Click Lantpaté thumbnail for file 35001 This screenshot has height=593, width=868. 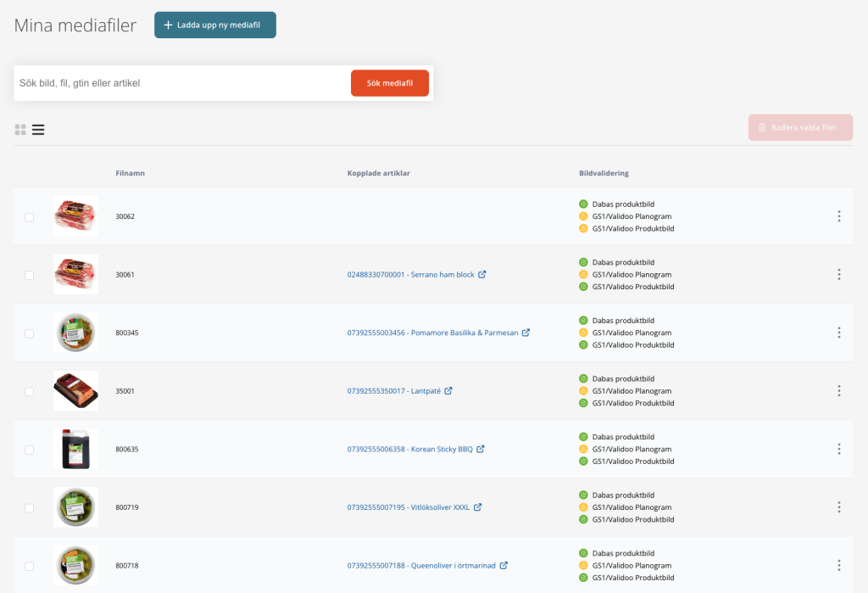point(75,391)
